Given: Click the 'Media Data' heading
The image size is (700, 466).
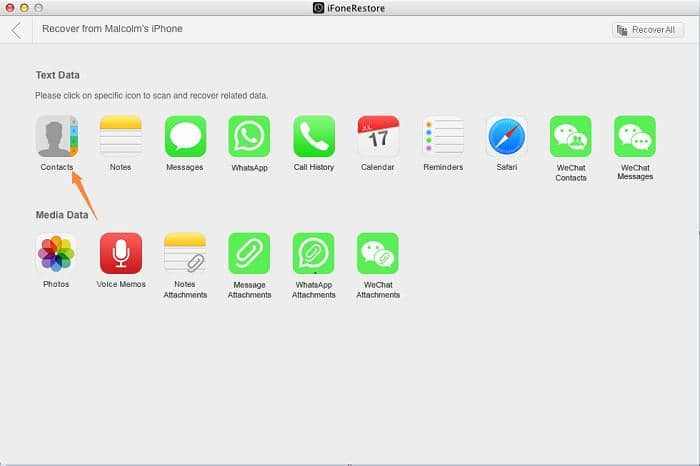Looking at the screenshot, I should (x=62, y=215).
